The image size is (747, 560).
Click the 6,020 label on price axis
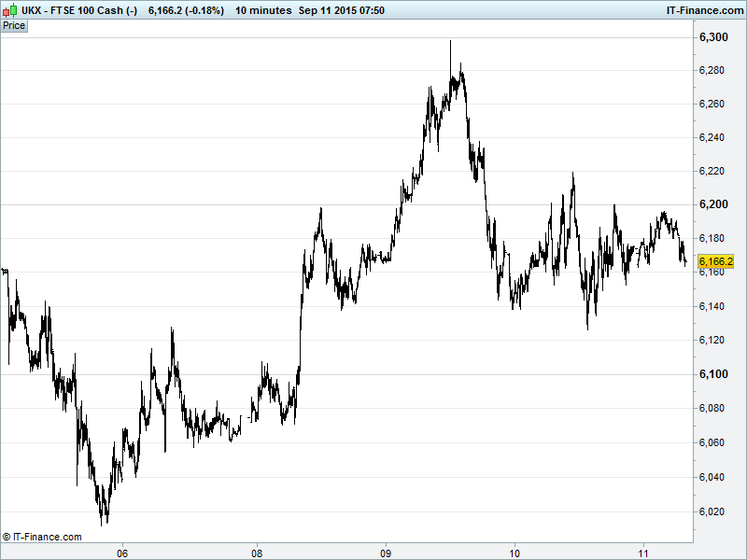tap(714, 511)
